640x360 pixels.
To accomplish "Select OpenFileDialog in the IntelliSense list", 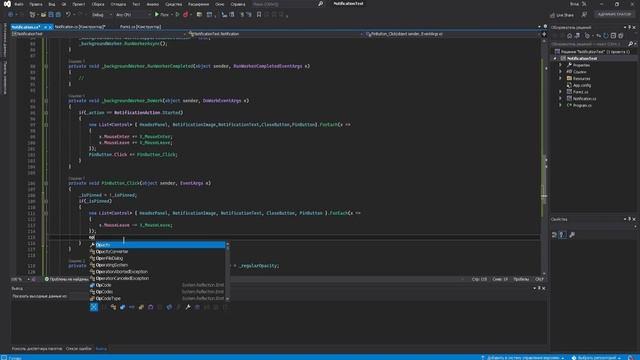I will coord(158,258).
